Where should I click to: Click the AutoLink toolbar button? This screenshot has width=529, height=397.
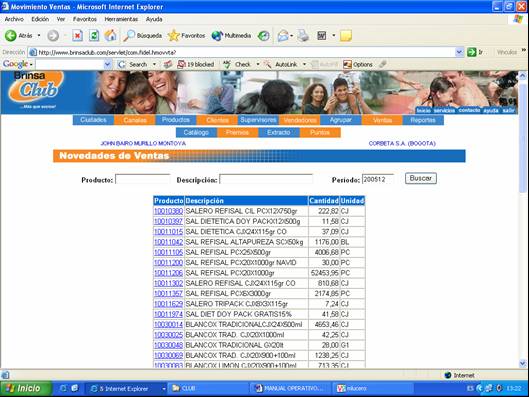point(281,64)
